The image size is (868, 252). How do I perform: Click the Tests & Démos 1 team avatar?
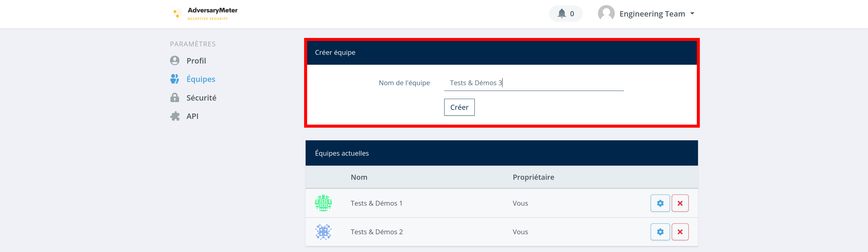(x=323, y=203)
